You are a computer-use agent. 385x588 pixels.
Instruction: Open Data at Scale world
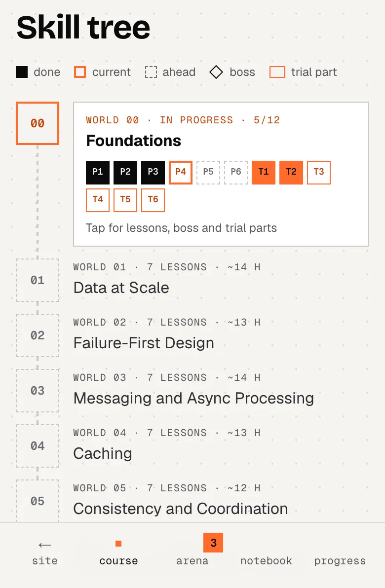(121, 288)
